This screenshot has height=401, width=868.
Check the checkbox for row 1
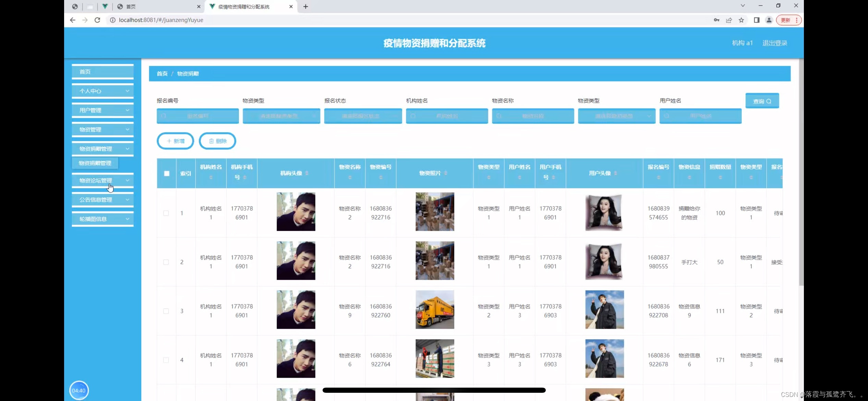coord(166,213)
